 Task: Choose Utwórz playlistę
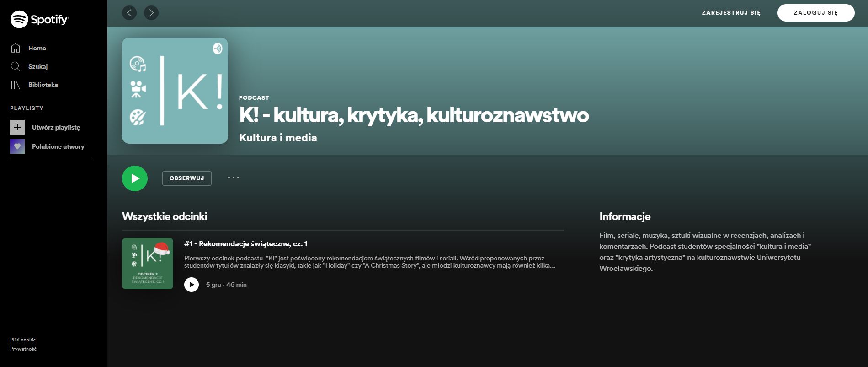pyautogui.click(x=56, y=127)
